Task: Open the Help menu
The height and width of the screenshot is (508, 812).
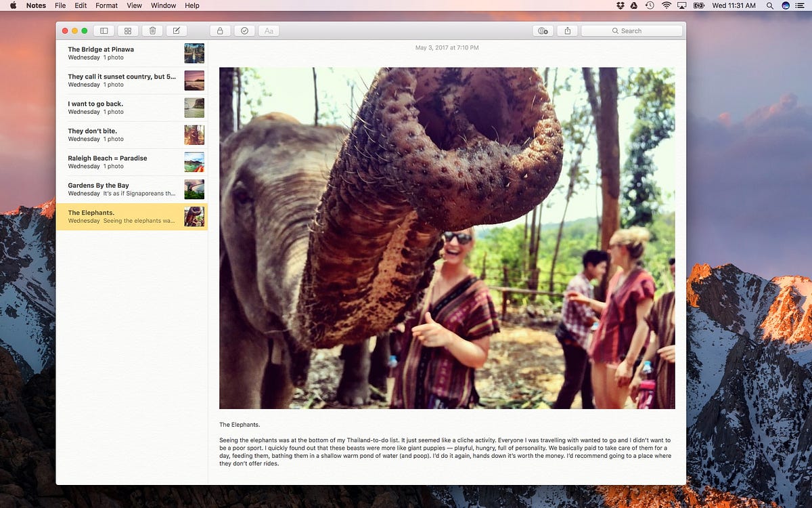Action: pos(192,5)
